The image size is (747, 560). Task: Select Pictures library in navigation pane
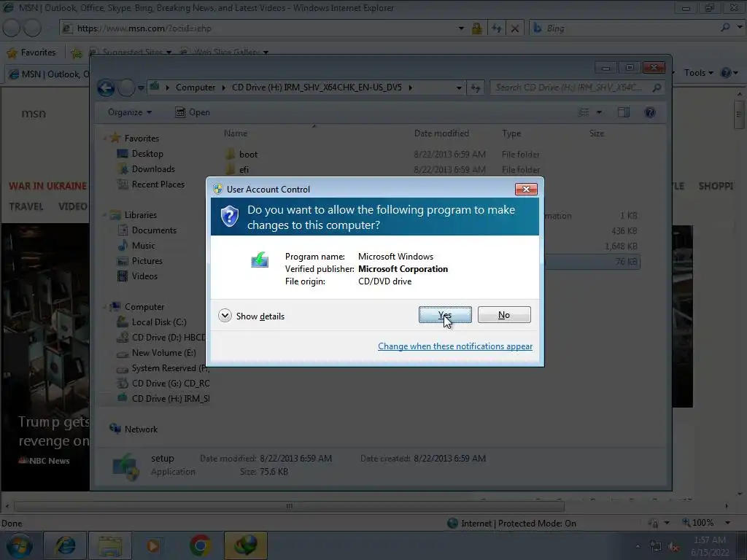pos(147,261)
